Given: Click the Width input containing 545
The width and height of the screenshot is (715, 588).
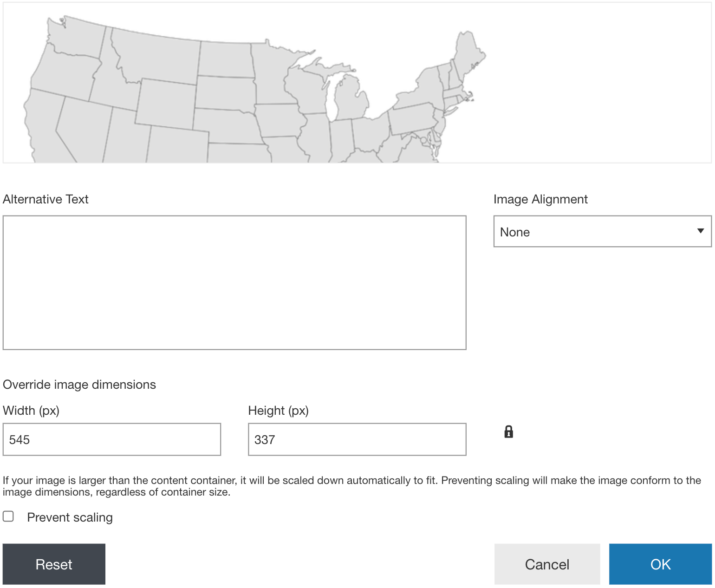Looking at the screenshot, I should [x=111, y=439].
